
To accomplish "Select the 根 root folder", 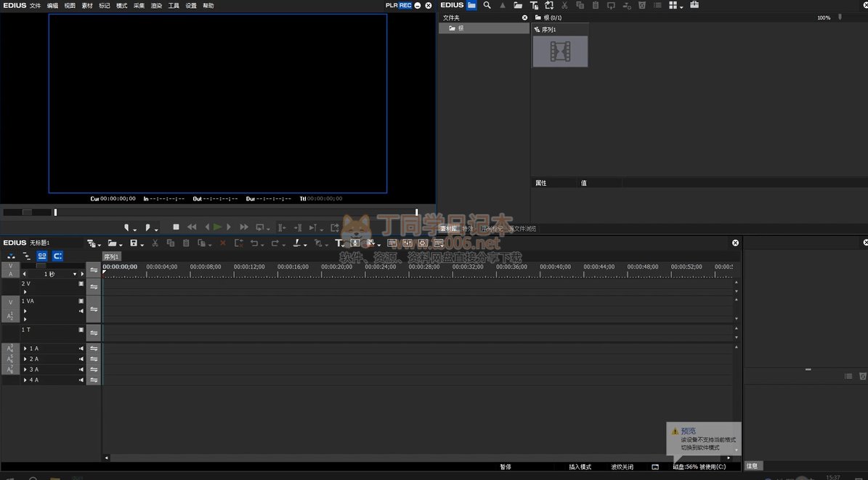I will 461,28.
